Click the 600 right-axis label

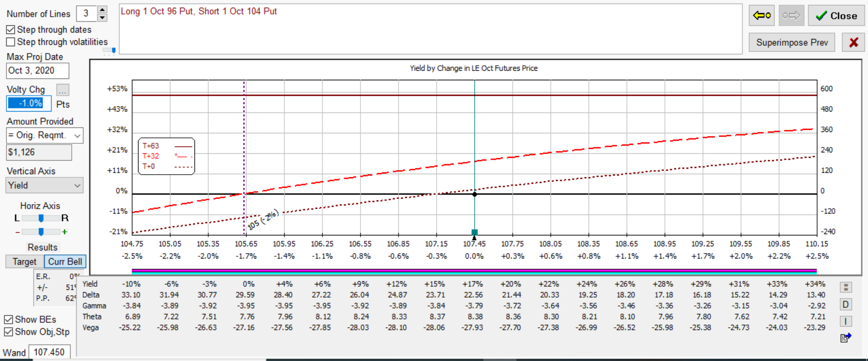pyautogui.click(x=826, y=89)
